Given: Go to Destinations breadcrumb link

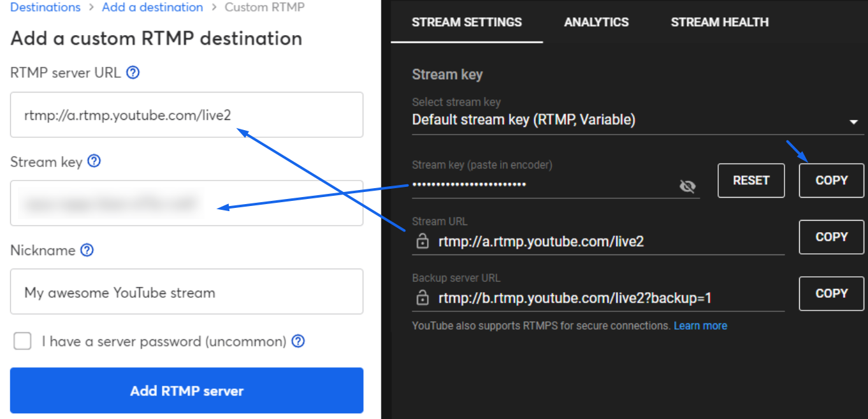Looking at the screenshot, I should click(45, 8).
